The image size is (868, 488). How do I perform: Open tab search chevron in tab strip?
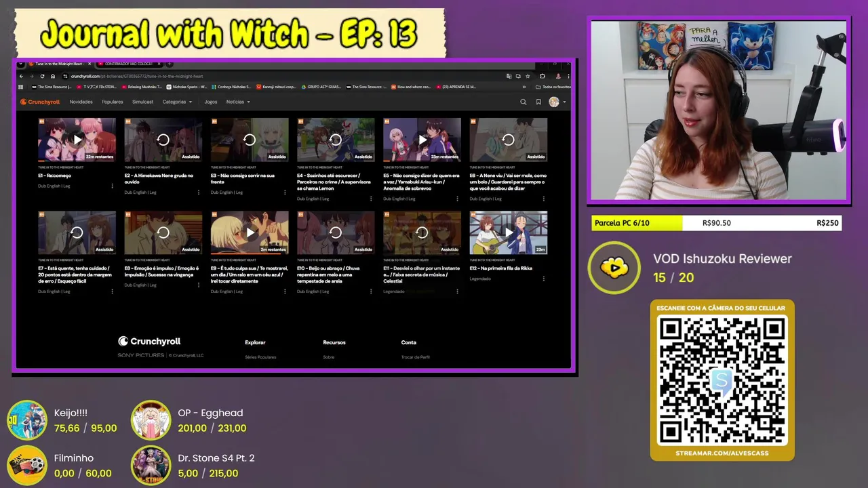21,64
